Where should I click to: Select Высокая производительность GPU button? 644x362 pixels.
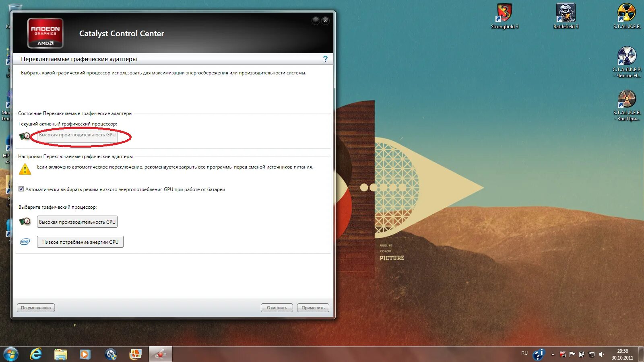coord(77,222)
